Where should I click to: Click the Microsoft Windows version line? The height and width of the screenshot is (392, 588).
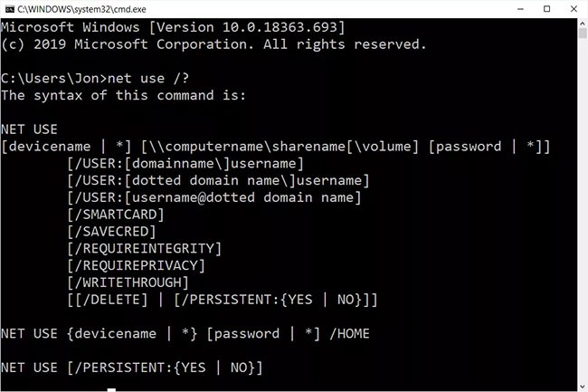173,27
